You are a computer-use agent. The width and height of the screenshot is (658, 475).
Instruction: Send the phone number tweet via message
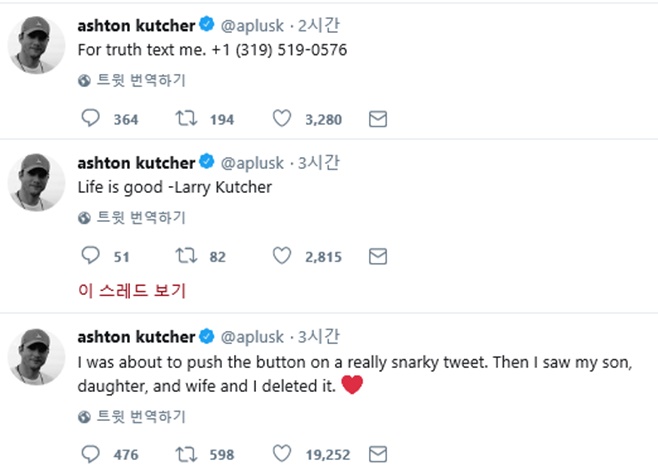(x=378, y=119)
